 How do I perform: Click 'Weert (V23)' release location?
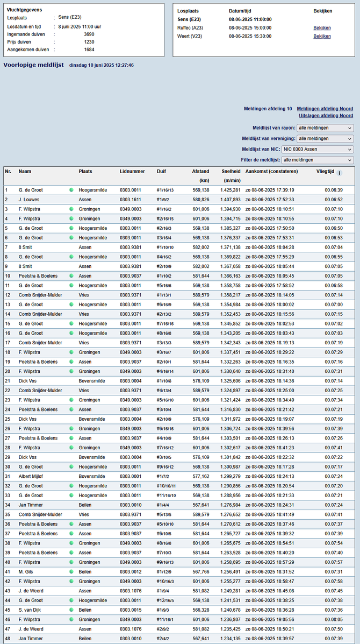pos(190,36)
